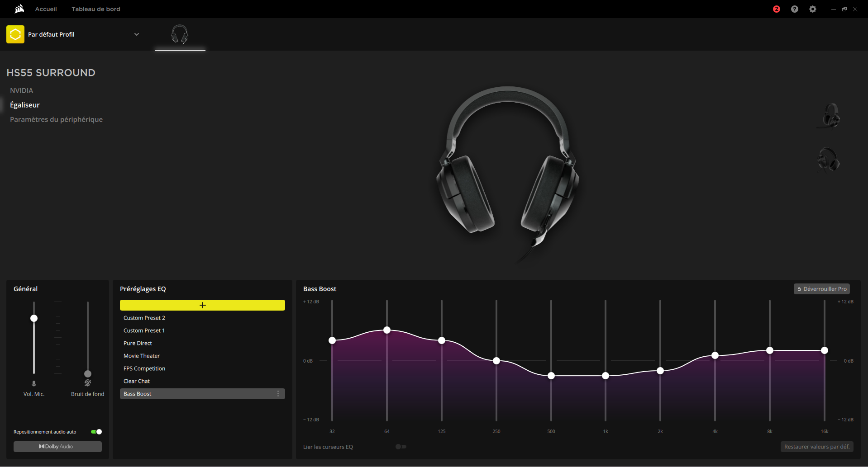Open the notifications alert badge
868x467 pixels.
777,9
